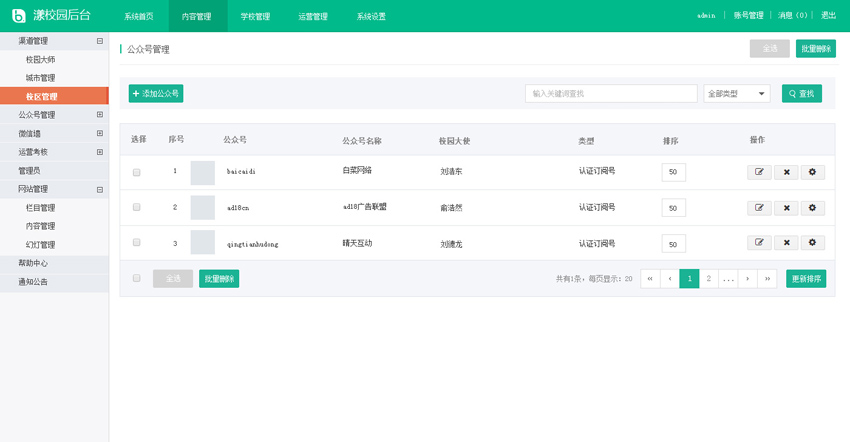Check the select-all checkbox in table footer

[x=137, y=279]
